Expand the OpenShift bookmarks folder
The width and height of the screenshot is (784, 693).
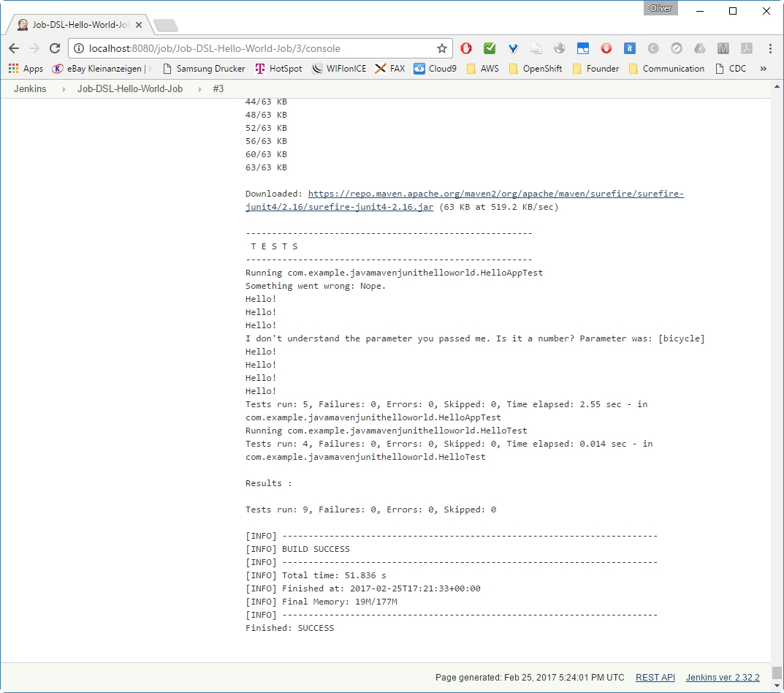pos(535,69)
